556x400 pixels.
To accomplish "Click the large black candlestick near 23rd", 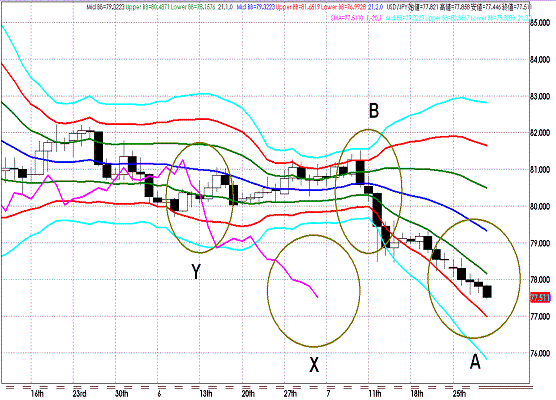I will pyautogui.click(x=98, y=148).
